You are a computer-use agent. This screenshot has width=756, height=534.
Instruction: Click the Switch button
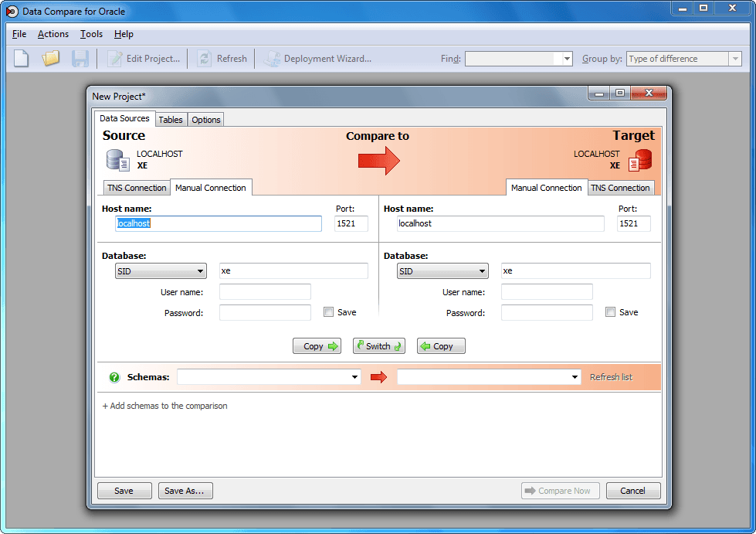click(379, 346)
